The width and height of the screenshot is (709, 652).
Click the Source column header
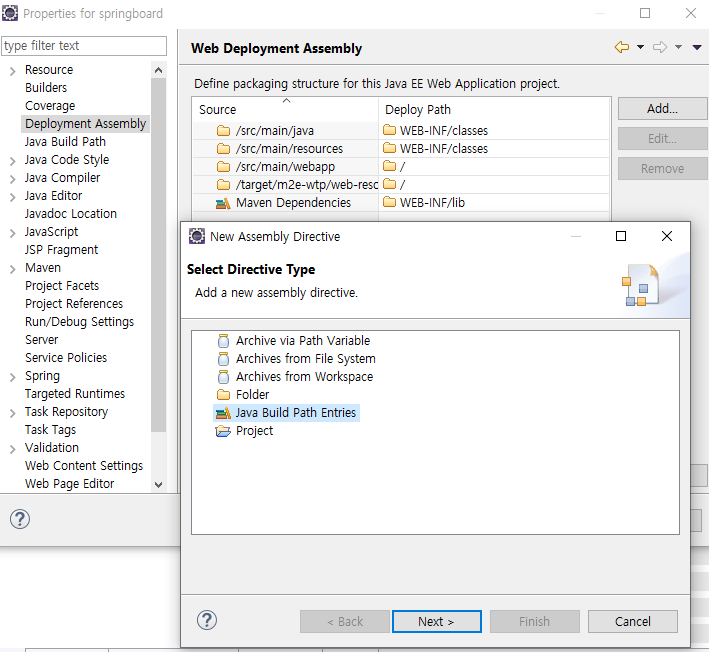coord(285,109)
